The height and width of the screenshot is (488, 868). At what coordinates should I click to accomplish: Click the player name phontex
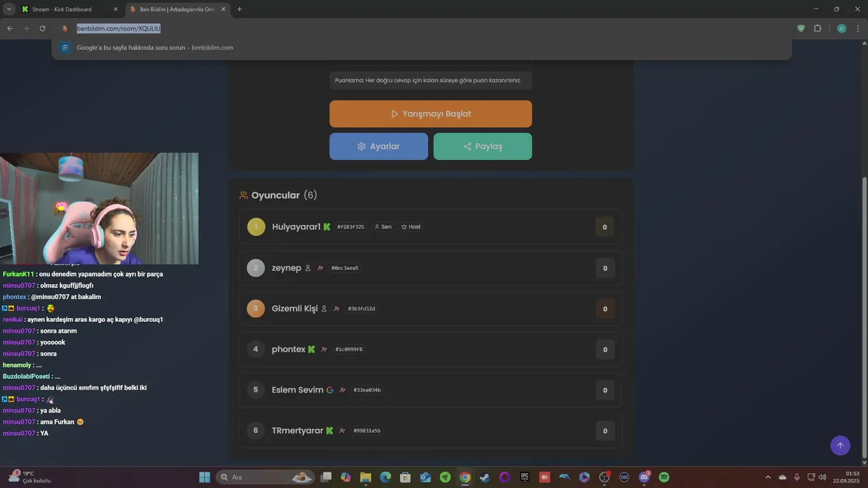point(288,349)
